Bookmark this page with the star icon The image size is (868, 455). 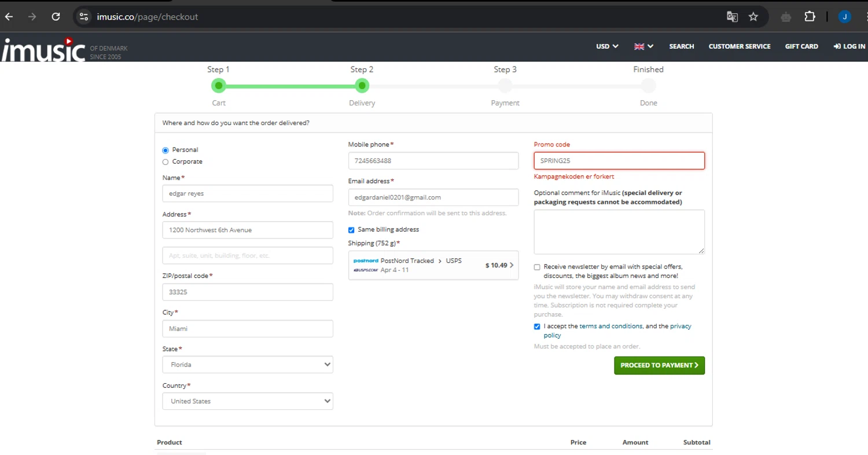pyautogui.click(x=753, y=17)
